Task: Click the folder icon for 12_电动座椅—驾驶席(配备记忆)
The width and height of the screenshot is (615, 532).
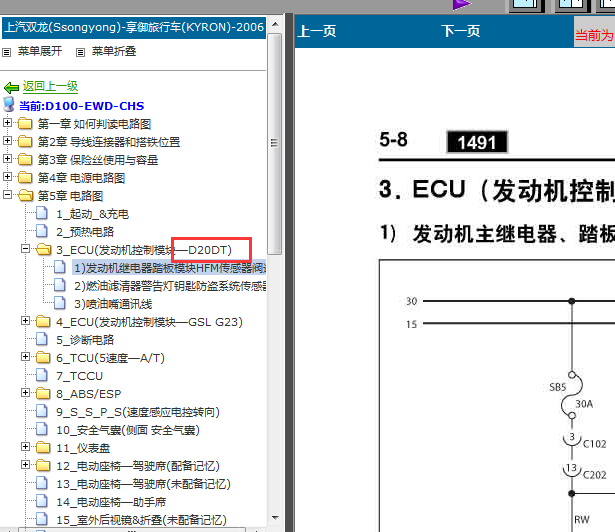Action: tap(43, 465)
